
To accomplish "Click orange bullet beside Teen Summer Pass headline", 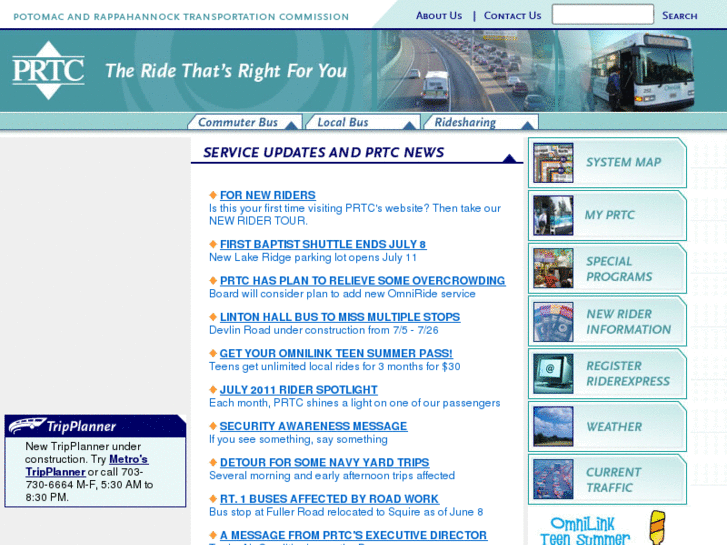I will click(213, 353).
